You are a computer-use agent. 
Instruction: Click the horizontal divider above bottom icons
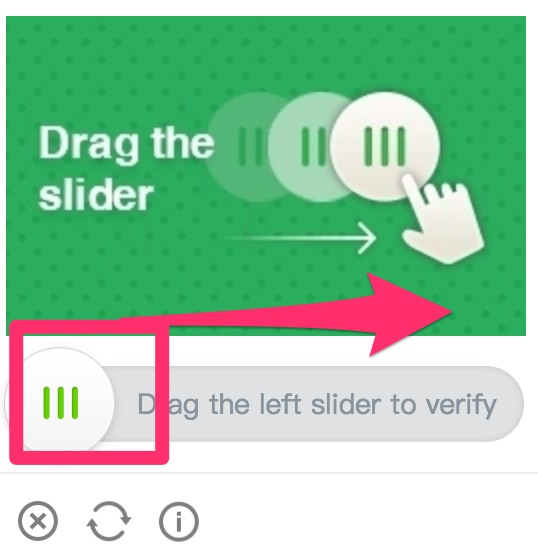269,472
